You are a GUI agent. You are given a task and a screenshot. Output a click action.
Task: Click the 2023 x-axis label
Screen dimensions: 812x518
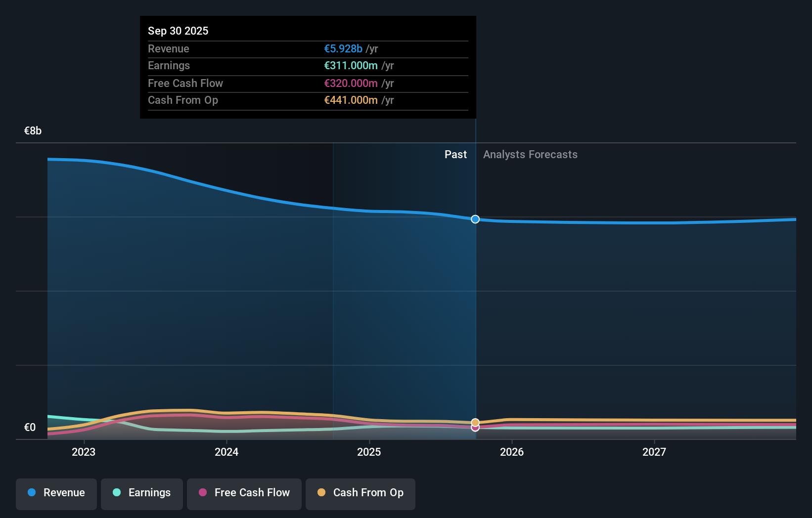click(x=84, y=452)
